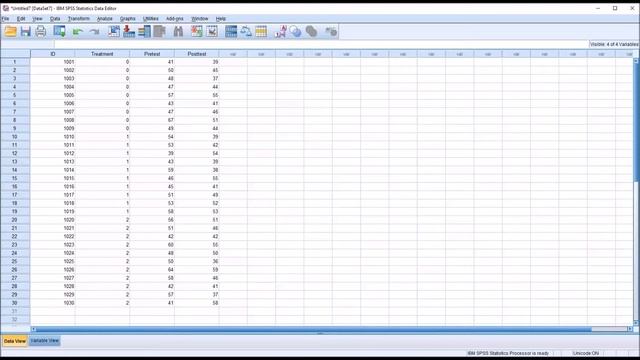
Task: Switch to the Variable View tab
Action: 45,341
